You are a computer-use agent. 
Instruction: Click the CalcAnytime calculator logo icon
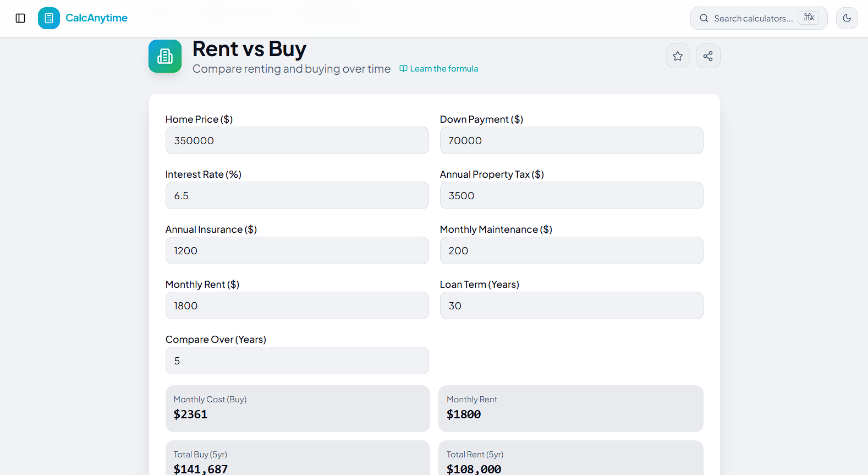point(49,18)
